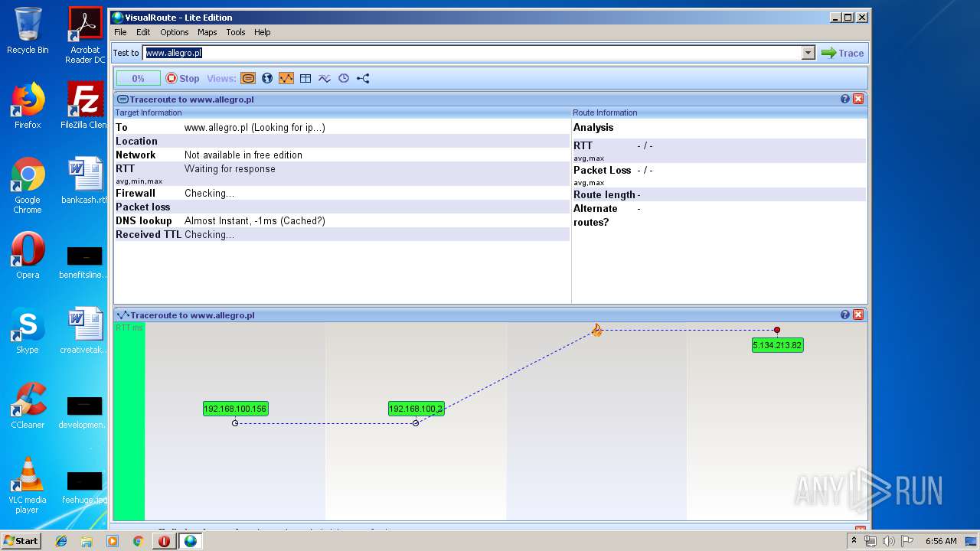The width and height of the screenshot is (980, 551).
Task: Click the graph panel's Traceroute icon
Action: pyautogui.click(x=122, y=315)
